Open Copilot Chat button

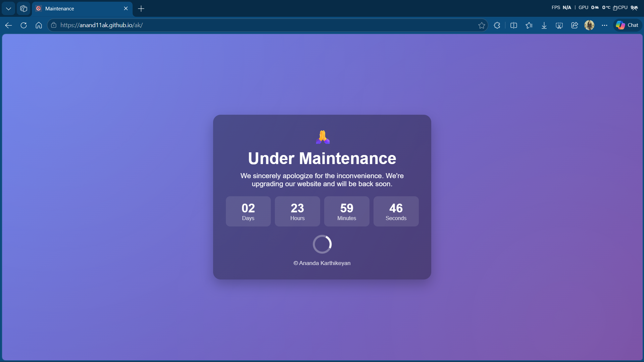point(627,25)
